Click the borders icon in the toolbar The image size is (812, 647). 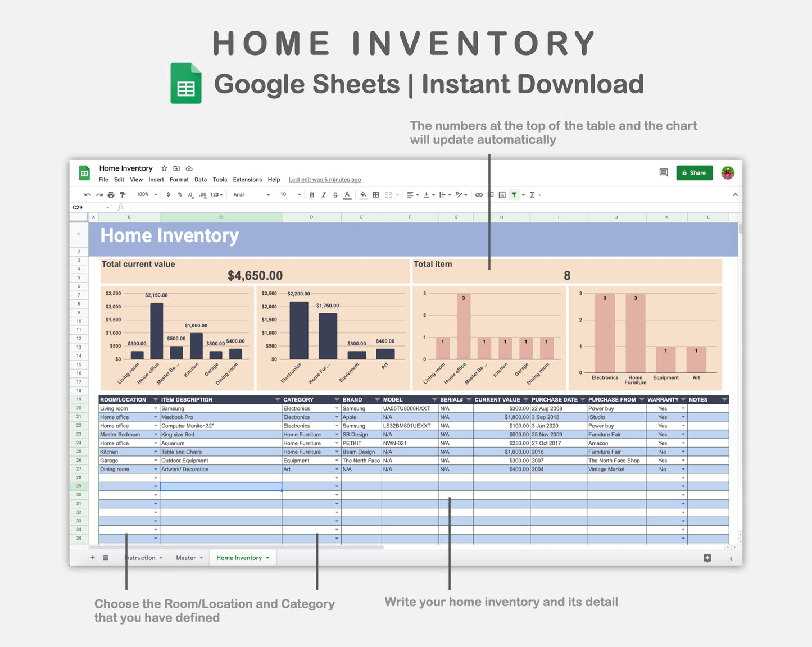(375, 194)
